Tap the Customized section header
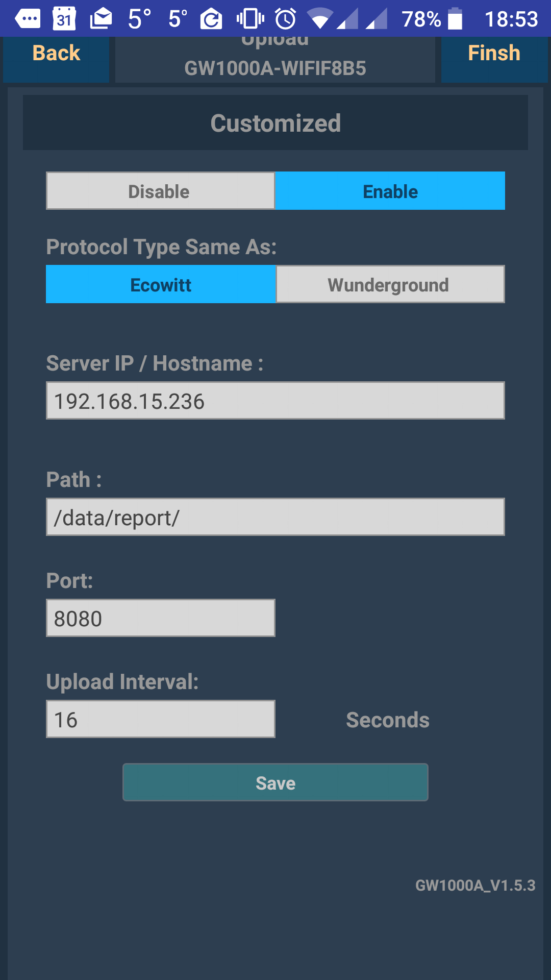 [275, 122]
